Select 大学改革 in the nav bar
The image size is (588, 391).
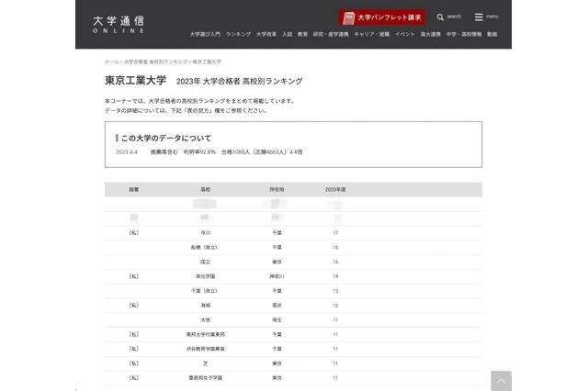coord(267,33)
